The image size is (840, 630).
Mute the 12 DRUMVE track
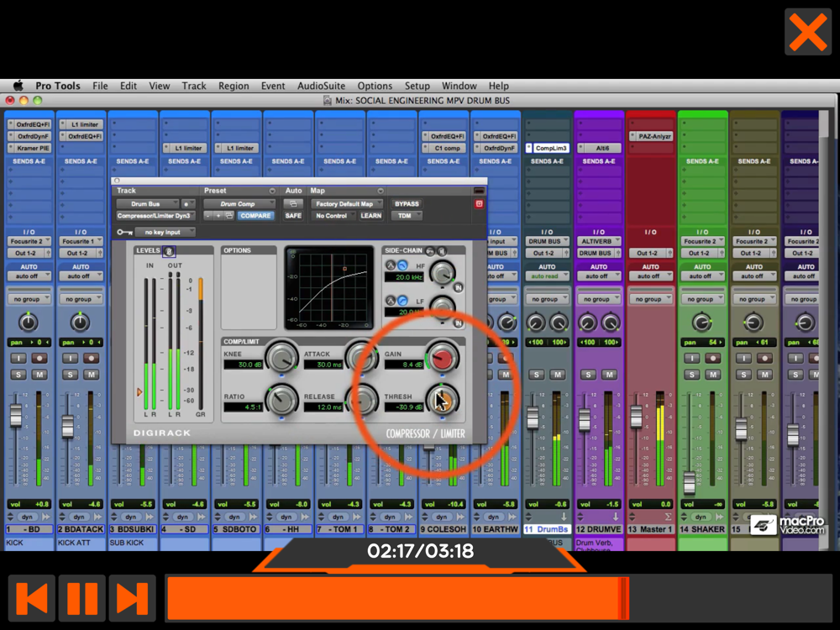point(609,375)
